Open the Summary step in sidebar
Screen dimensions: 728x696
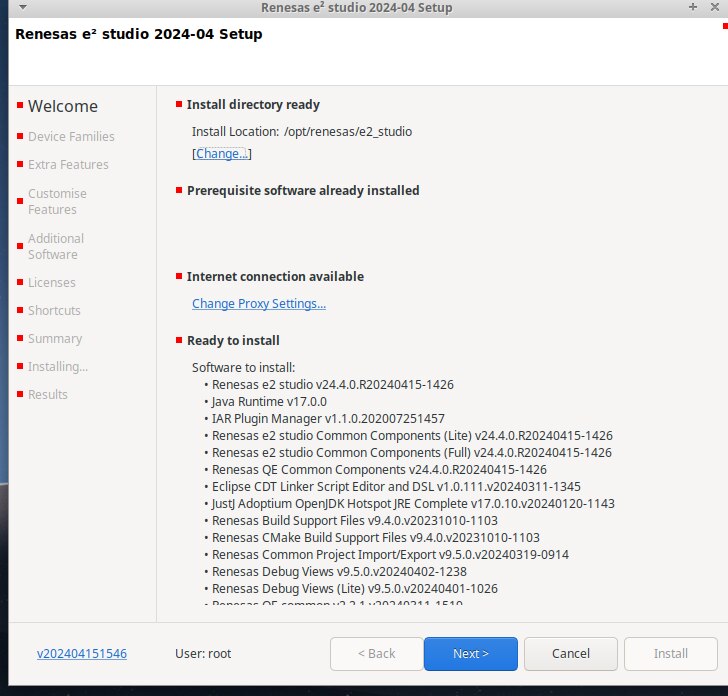pyautogui.click(x=55, y=338)
